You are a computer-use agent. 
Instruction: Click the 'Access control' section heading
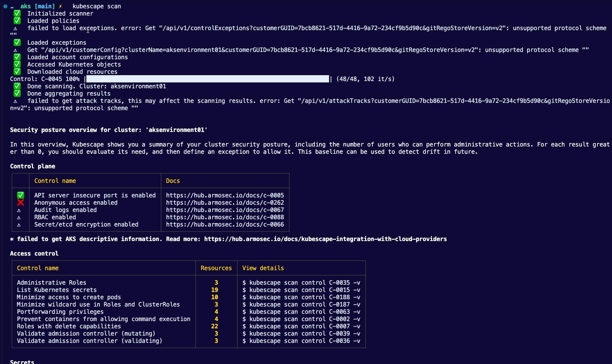(x=34, y=254)
